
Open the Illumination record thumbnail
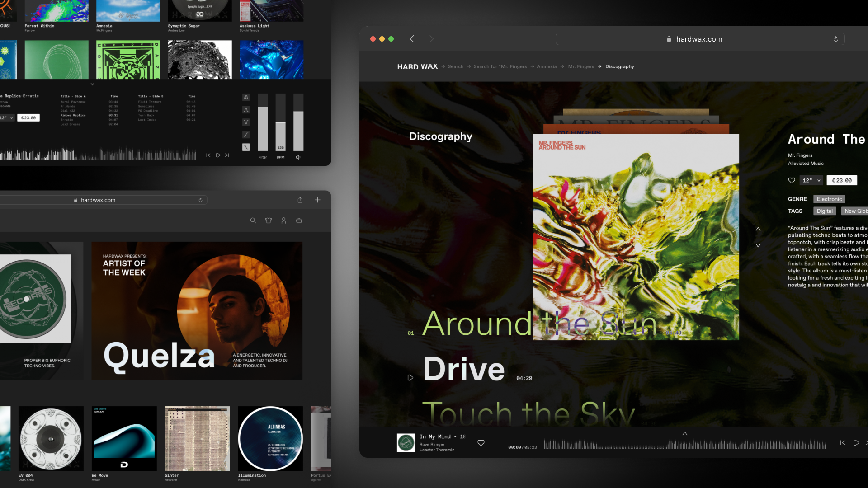[270, 438]
